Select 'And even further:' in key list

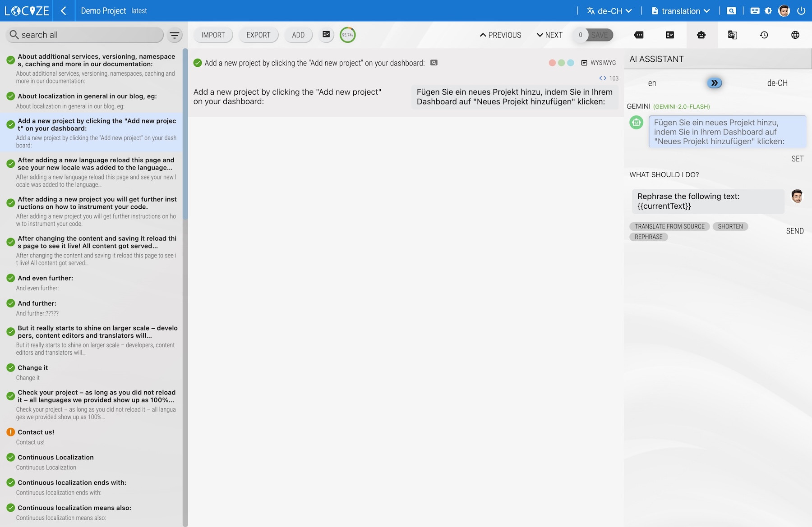(x=45, y=278)
